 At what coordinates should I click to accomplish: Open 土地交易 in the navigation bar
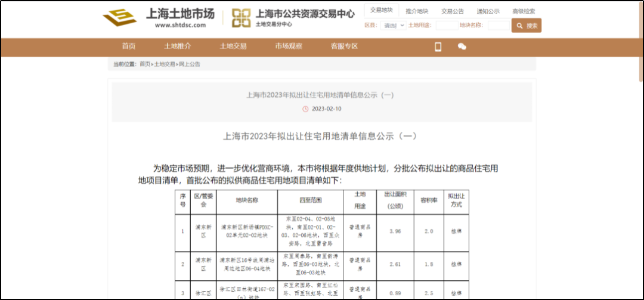pyautogui.click(x=233, y=47)
